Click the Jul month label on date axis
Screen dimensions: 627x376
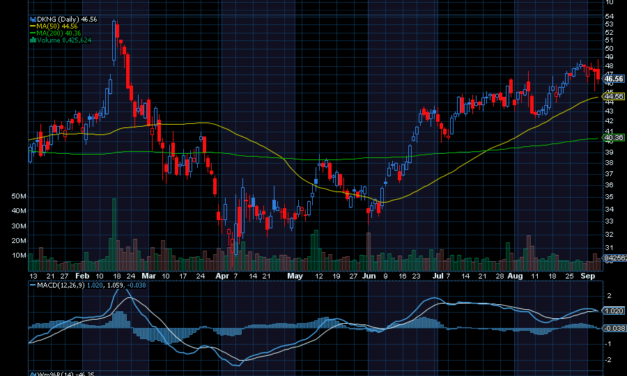437,276
